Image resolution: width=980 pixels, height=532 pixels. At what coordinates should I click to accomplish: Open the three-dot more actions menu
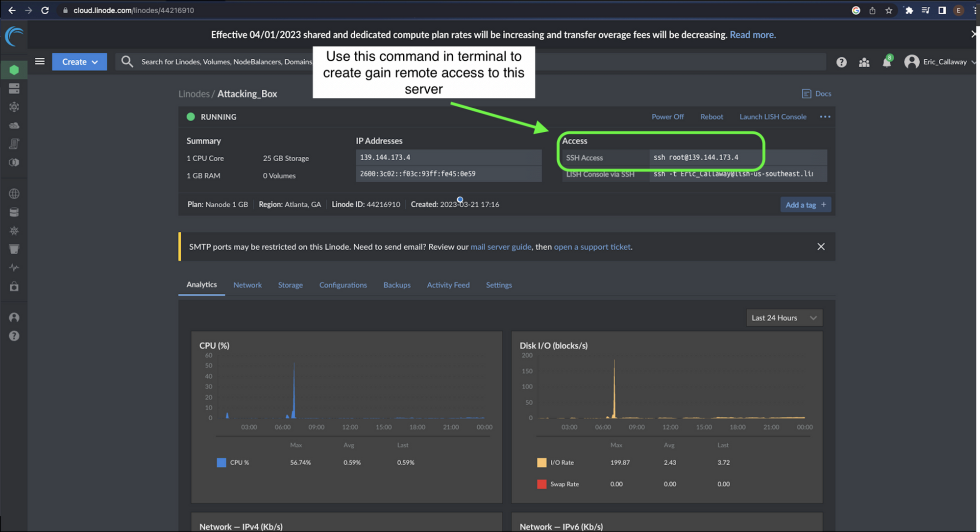click(825, 117)
